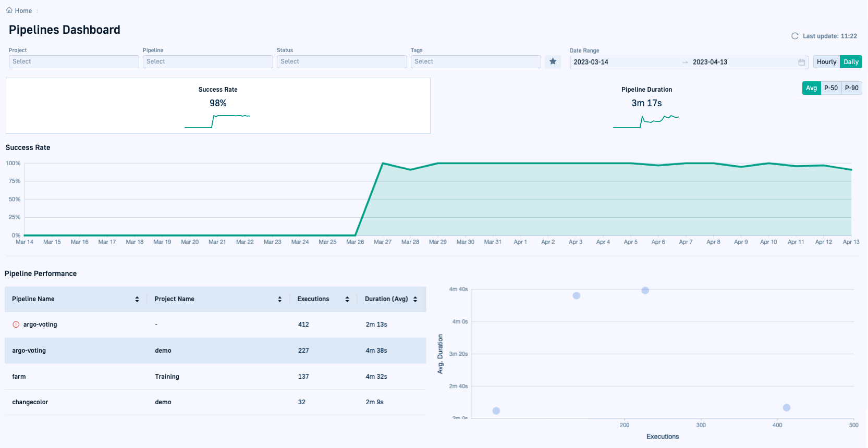Image resolution: width=868 pixels, height=448 pixels.
Task: Click the red warning icon beside argo-voting
Action: (x=16, y=325)
